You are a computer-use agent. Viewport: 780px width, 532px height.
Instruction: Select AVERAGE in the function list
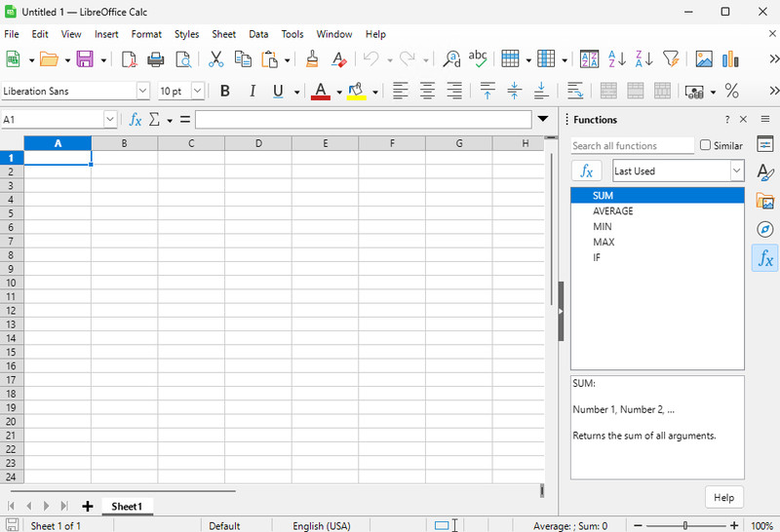pyautogui.click(x=657, y=210)
